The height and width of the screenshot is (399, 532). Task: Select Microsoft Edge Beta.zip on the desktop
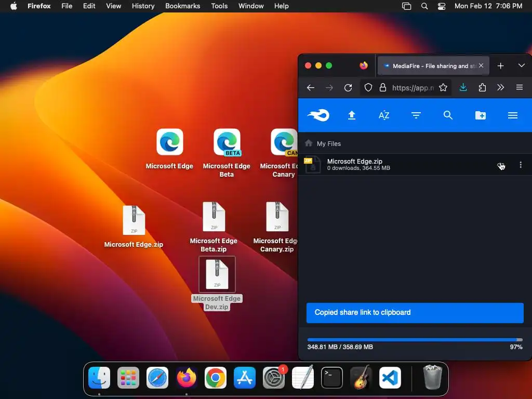click(x=214, y=217)
